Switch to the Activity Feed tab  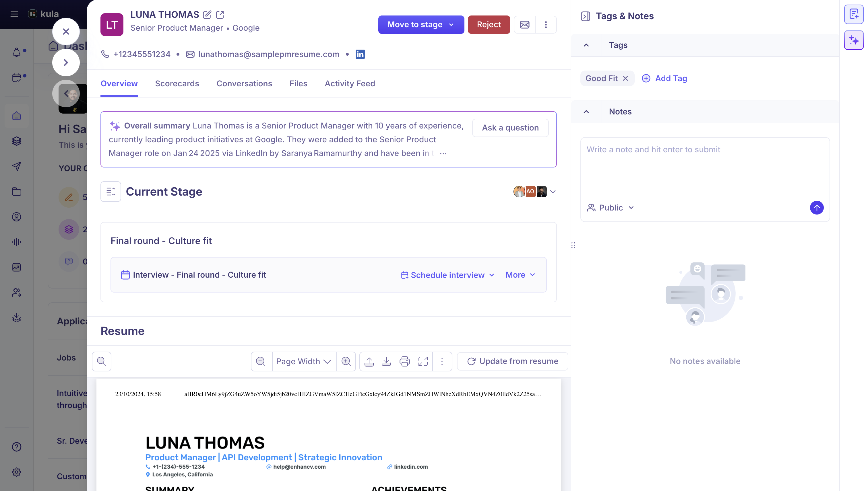point(350,83)
